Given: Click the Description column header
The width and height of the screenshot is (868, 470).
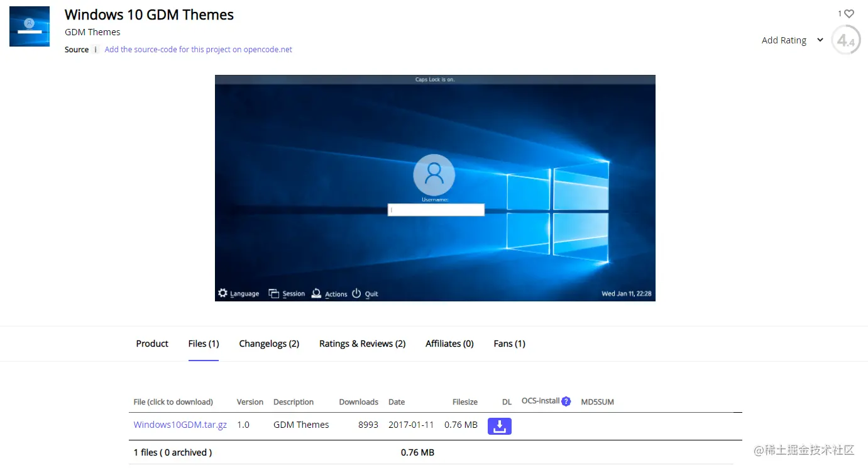Looking at the screenshot, I should coord(294,402).
